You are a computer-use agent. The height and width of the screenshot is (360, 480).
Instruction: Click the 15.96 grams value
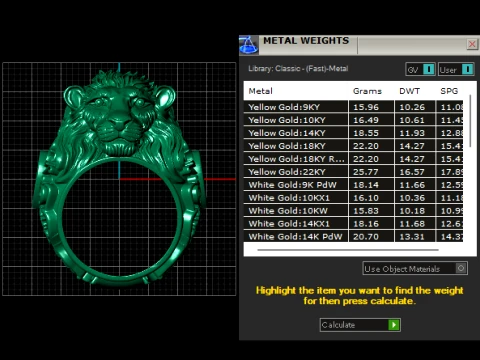366,107
